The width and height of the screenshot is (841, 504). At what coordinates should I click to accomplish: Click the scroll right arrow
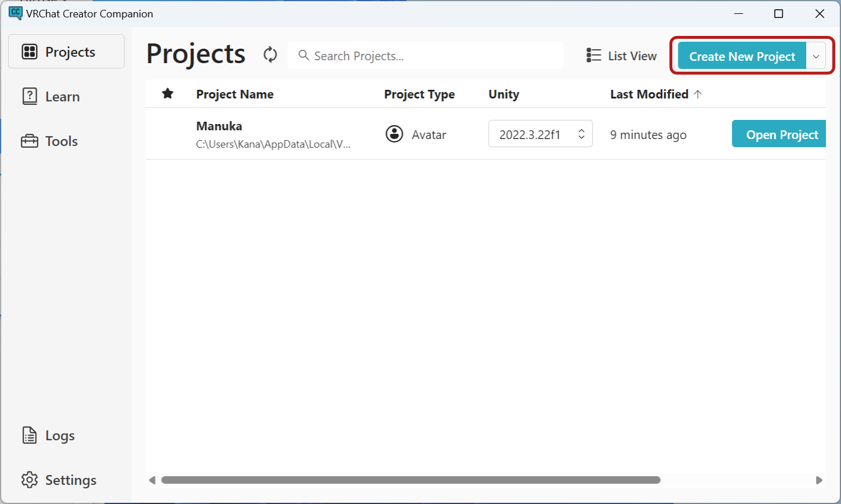pyautogui.click(x=819, y=480)
